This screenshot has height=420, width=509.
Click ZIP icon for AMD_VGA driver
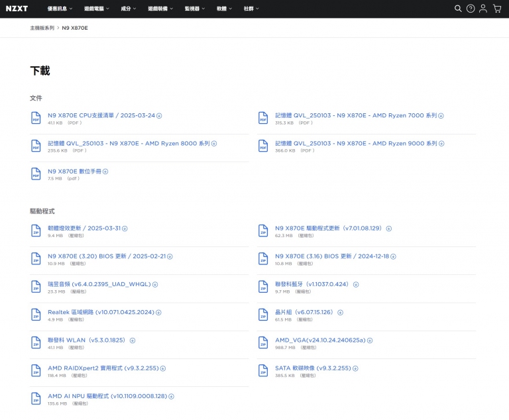pos(263,342)
